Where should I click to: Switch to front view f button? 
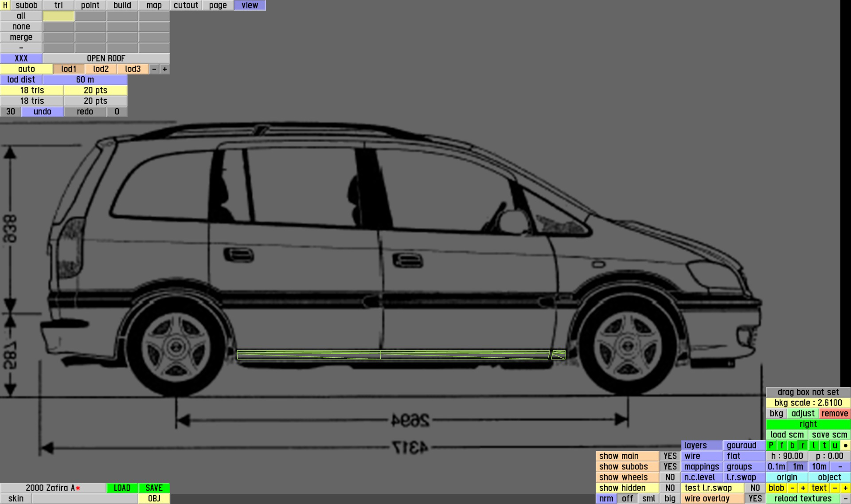pyautogui.click(x=782, y=445)
